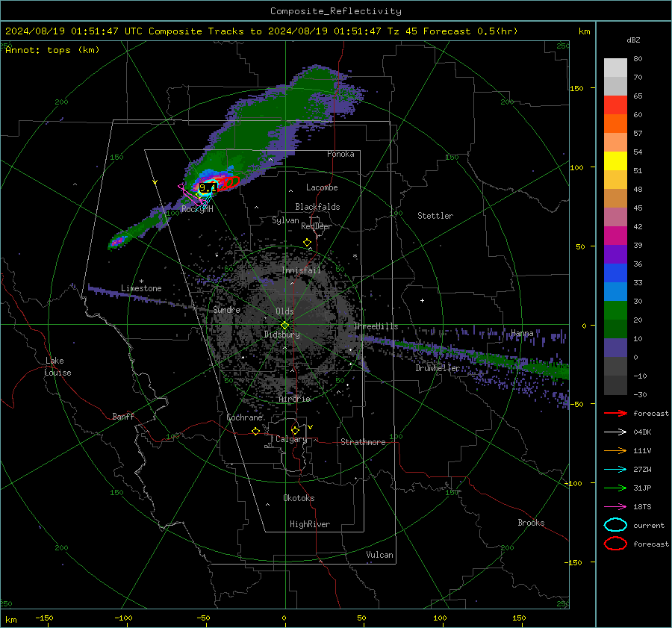Click the green 31JP arrow legend symbol

[x=615, y=488]
